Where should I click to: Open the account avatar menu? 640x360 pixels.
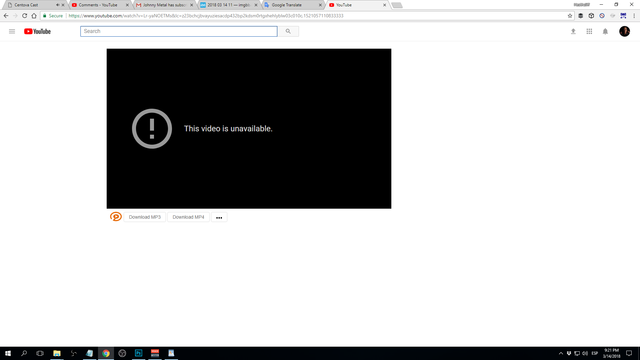click(624, 31)
